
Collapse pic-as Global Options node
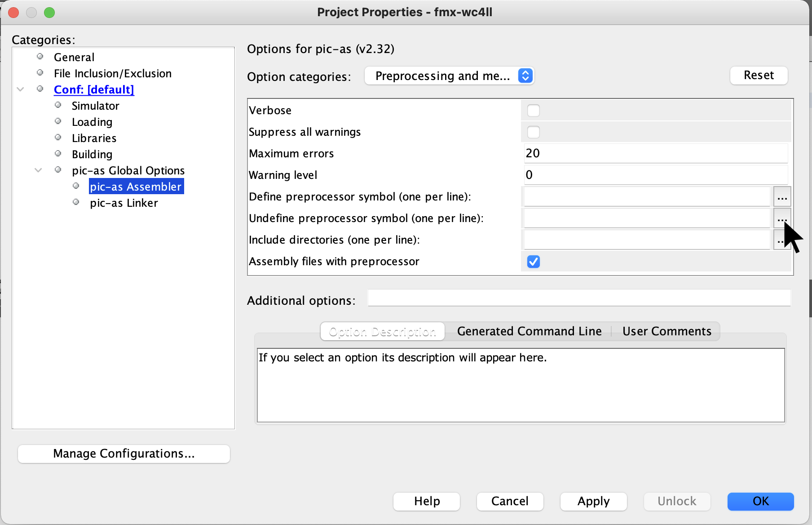point(38,170)
